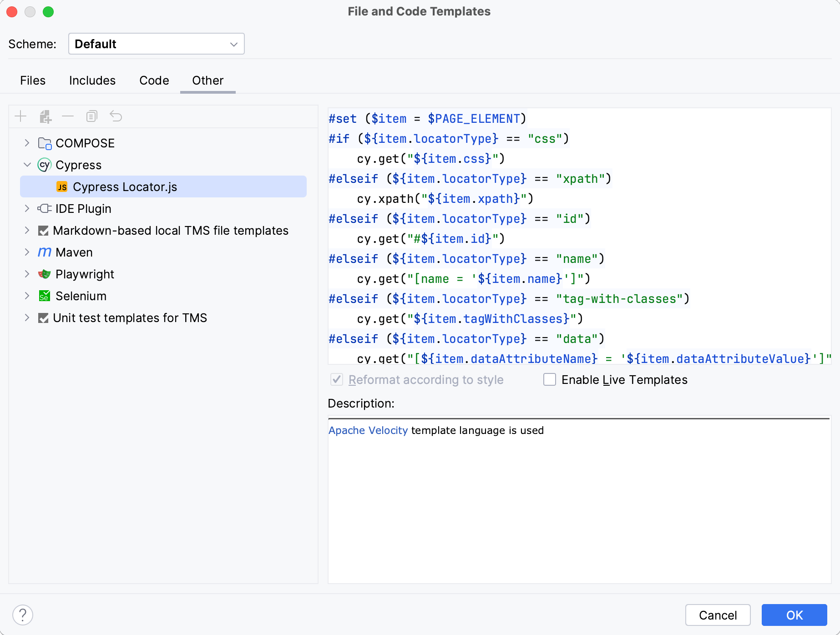Revert template changes with rollback icon
Screen dimensions: 840x635
click(x=116, y=116)
